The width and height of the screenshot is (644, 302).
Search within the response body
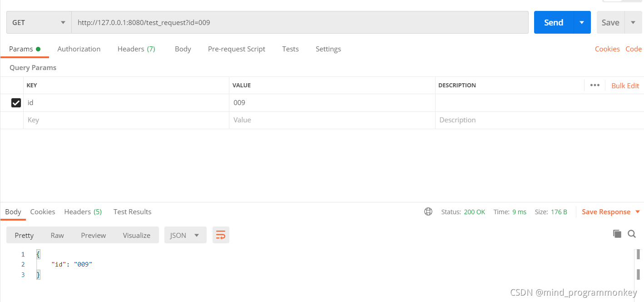point(632,234)
